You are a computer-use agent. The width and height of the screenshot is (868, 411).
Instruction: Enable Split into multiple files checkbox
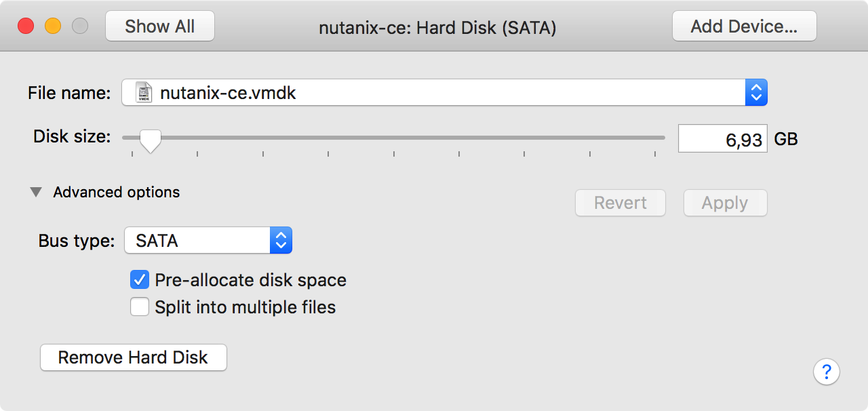point(140,307)
